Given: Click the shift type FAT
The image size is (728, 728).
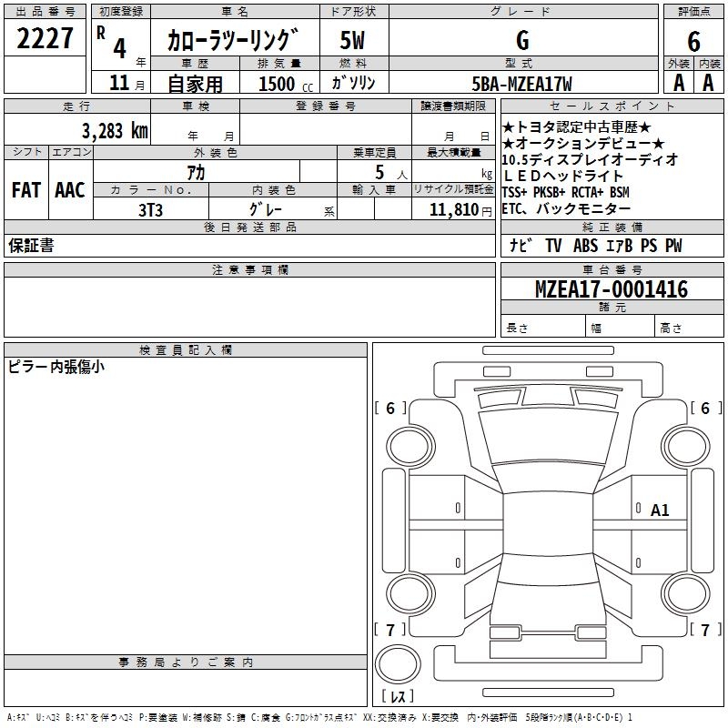Looking at the screenshot, I should coord(26,190).
